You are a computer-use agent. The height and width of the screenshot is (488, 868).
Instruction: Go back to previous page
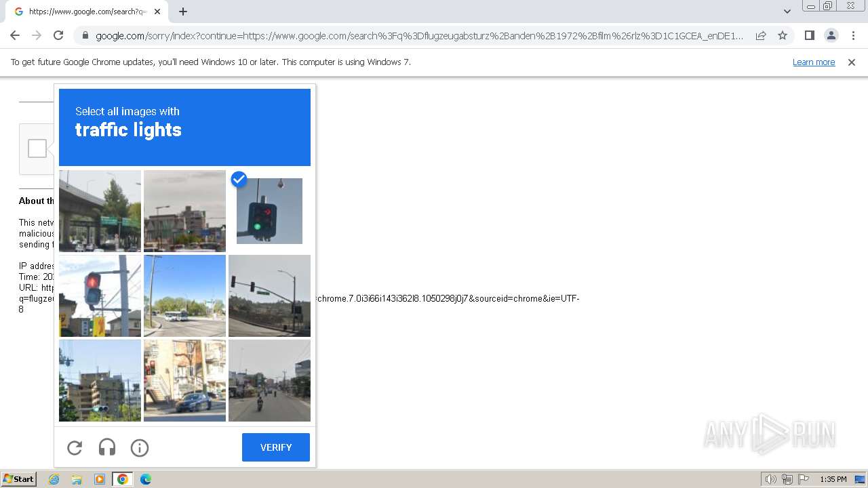click(x=15, y=35)
